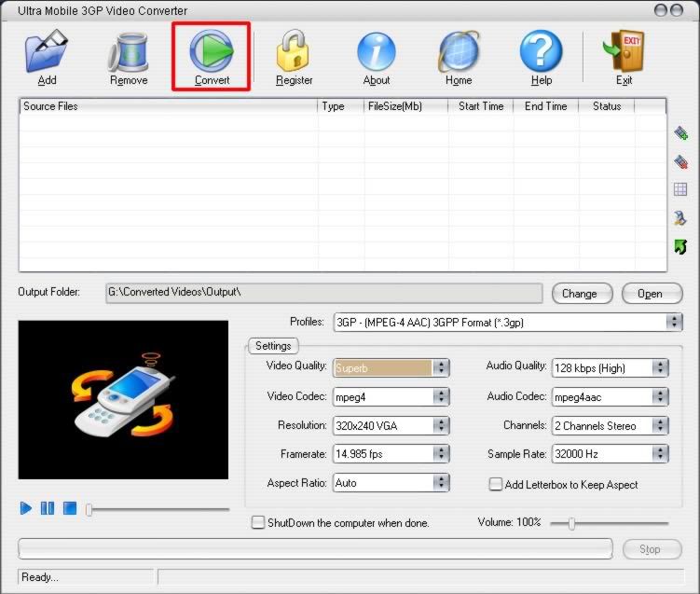The width and height of the screenshot is (700, 594).
Task: Click the Volume slider handle
Action: tap(571, 523)
